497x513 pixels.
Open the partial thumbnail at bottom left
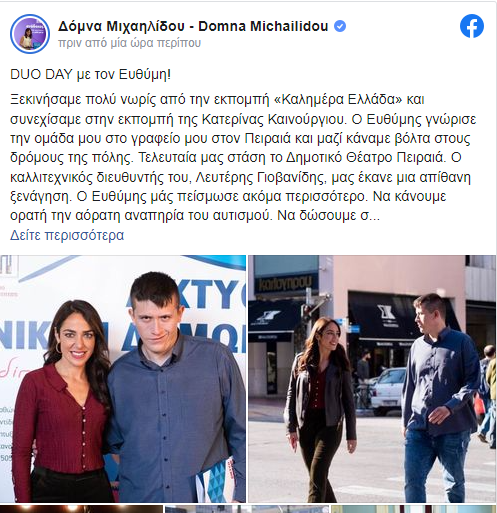tap(81, 509)
